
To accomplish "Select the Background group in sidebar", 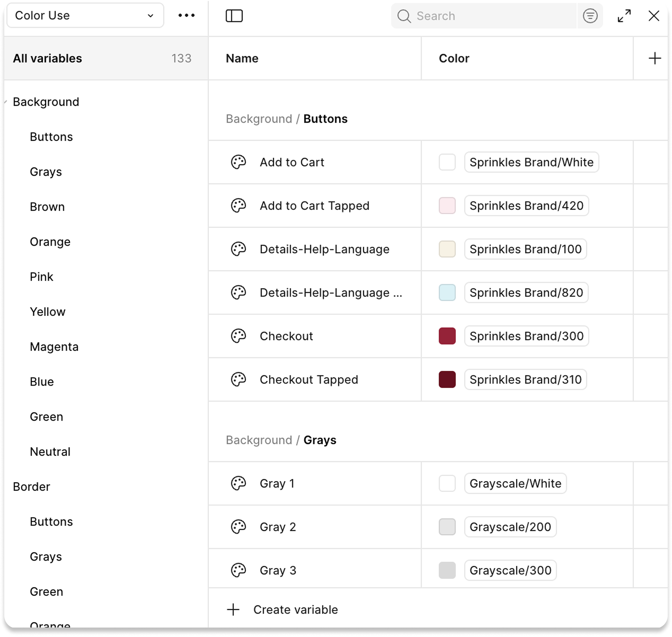I will point(46,102).
